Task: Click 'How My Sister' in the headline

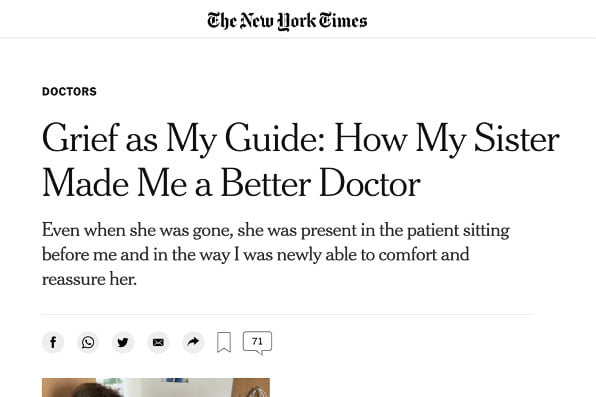Action: pyautogui.click(x=447, y=138)
